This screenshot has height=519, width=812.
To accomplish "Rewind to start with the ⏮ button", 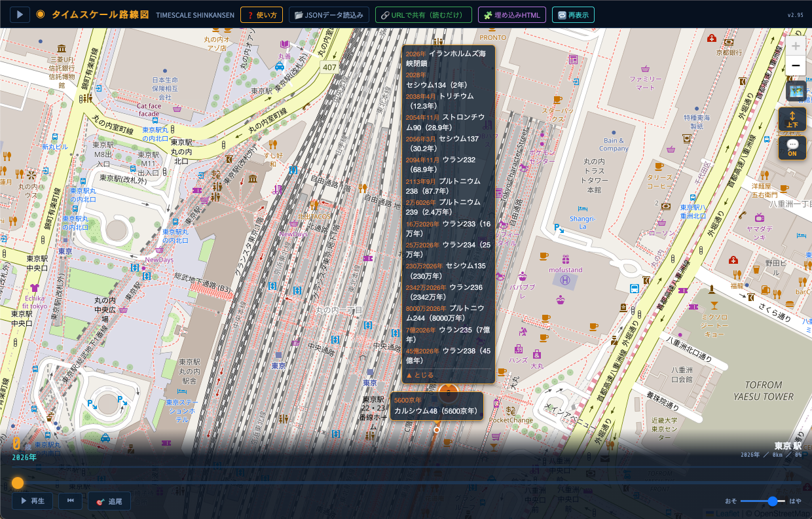I will [x=70, y=501].
